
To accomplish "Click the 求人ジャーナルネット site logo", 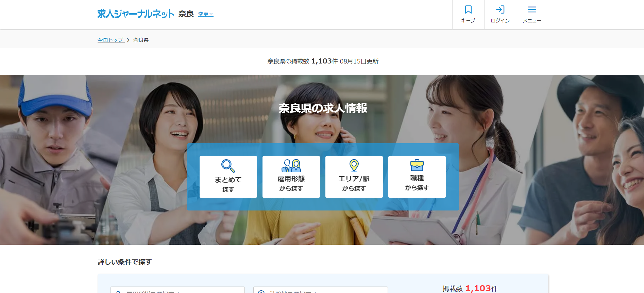I will pyautogui.click(x=136, y=14).
